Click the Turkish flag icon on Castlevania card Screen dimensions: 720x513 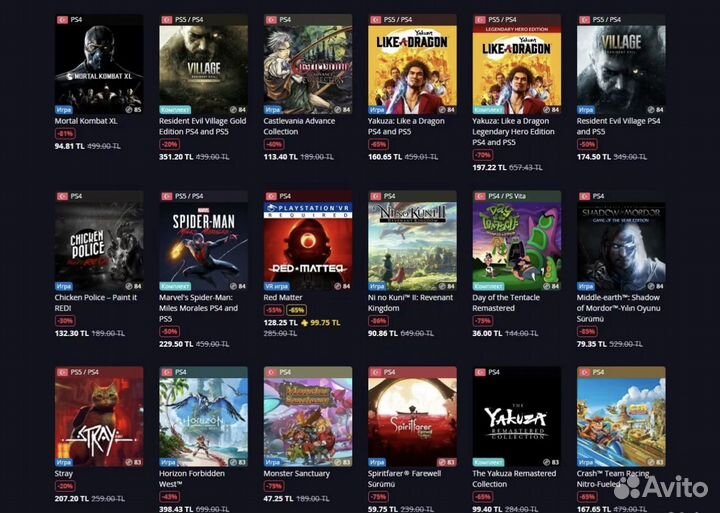(271, 20)
